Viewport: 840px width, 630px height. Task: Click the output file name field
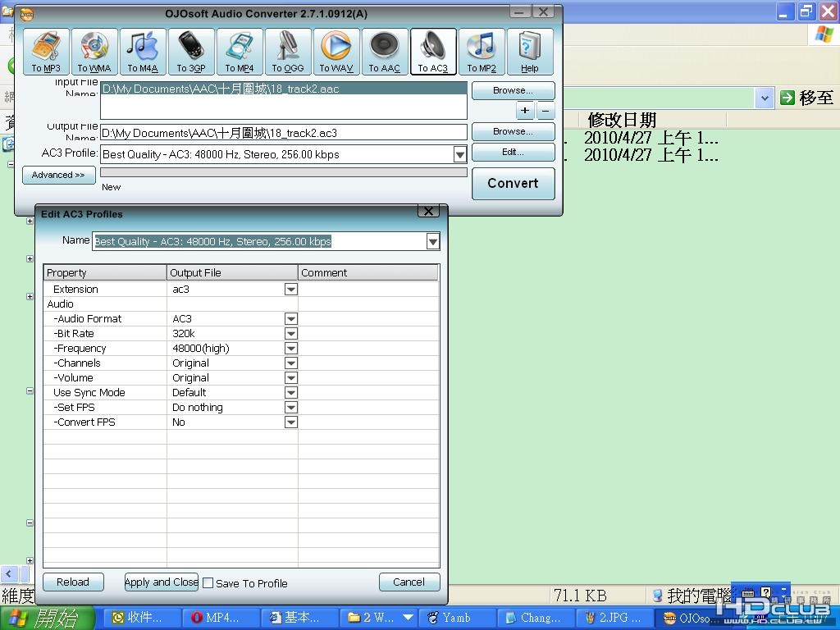pos(283,133)
